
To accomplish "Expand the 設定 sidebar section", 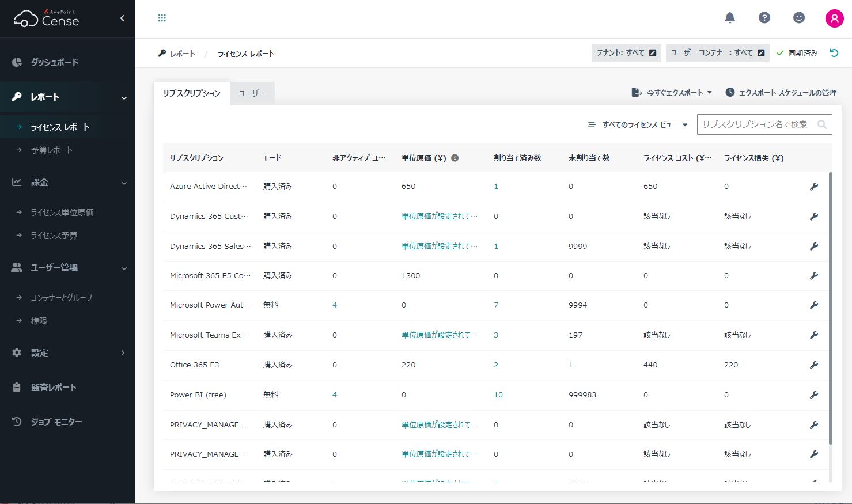I will 123,353.
